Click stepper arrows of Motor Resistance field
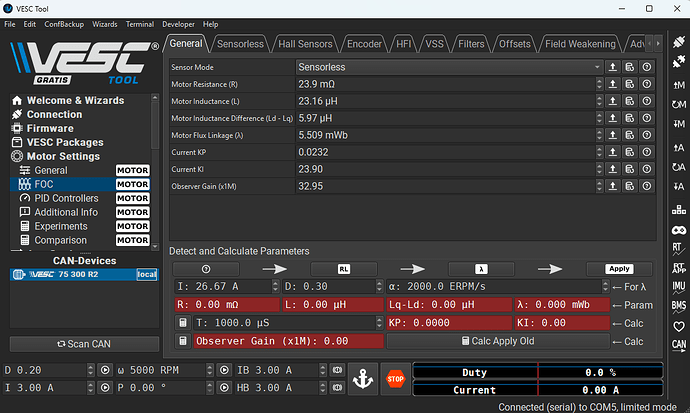The width and height of the screenshot is (690, 413). point(599,84)
